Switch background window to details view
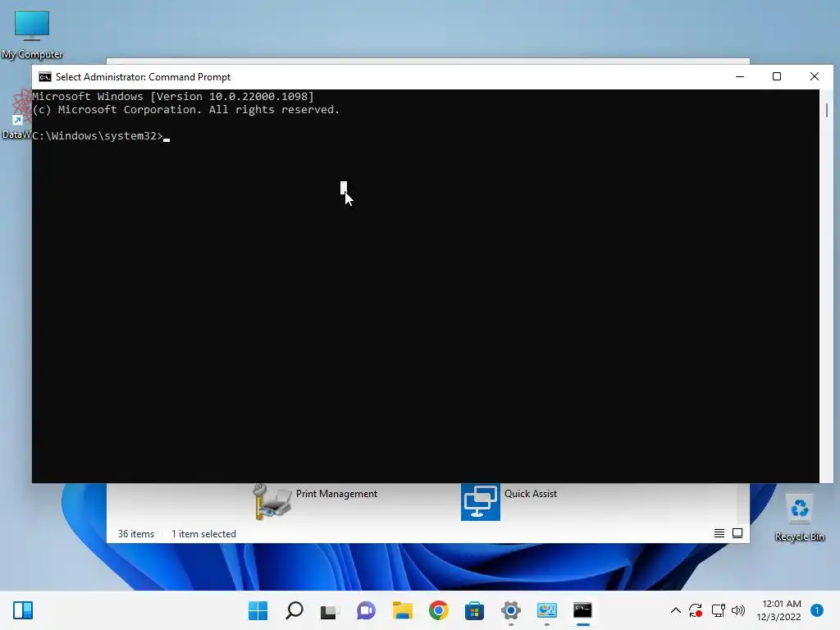This screenshot has width=840, height=630. pos(719,533)
